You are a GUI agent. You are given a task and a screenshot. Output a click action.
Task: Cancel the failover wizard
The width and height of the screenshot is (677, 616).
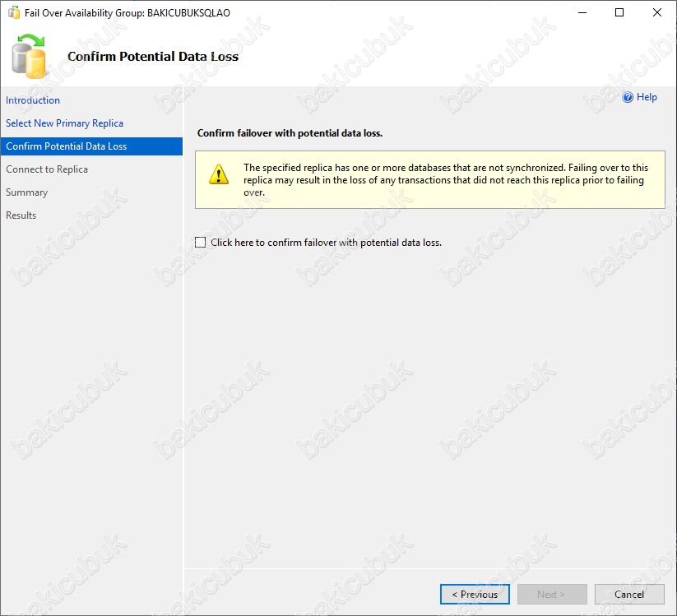pos(629,595)
